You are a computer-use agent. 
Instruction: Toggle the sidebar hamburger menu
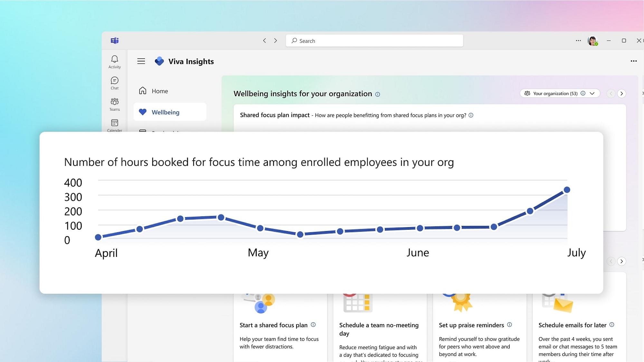[x=141, y=61]
